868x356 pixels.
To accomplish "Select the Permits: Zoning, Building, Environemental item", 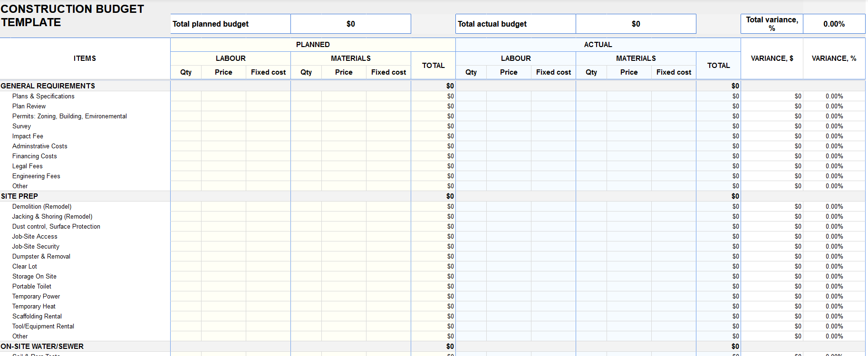I will (x=69, y=116).
